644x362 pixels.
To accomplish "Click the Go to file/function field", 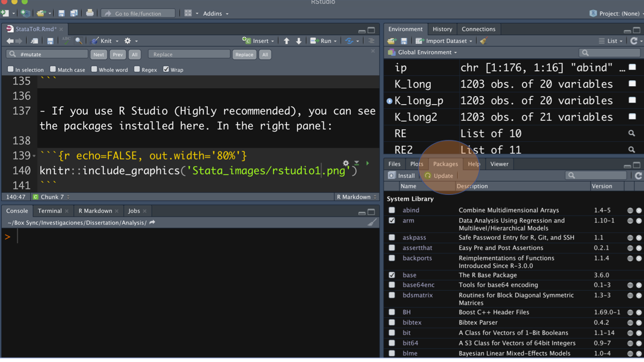I will (138, 13).
